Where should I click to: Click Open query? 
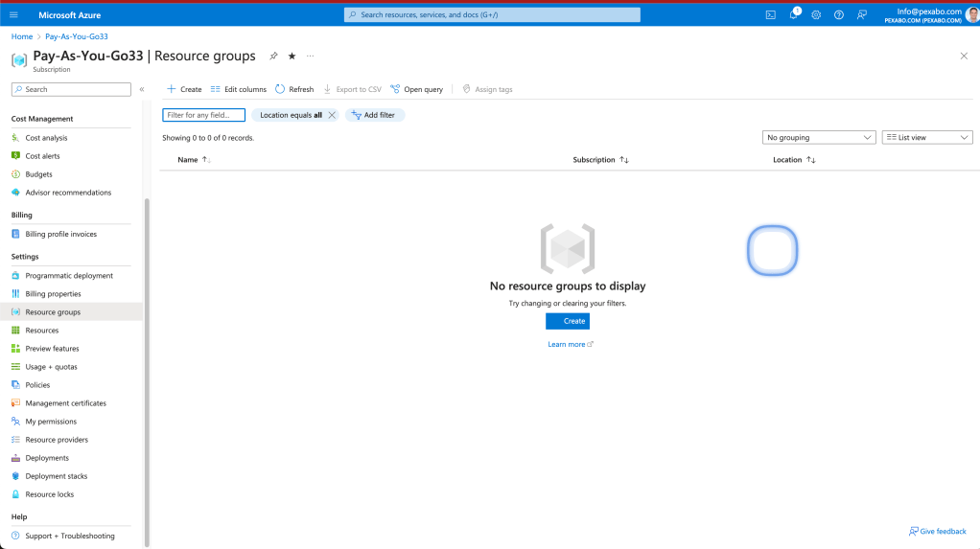pos(417,89)
